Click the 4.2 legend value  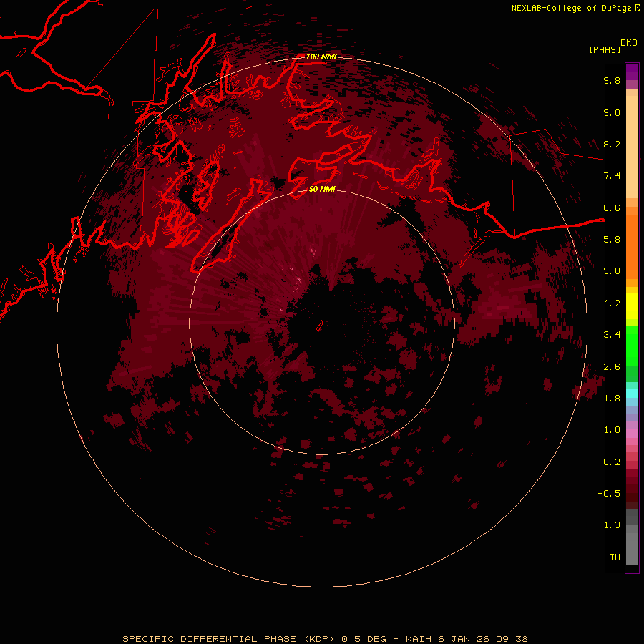[x=612, y=303]
